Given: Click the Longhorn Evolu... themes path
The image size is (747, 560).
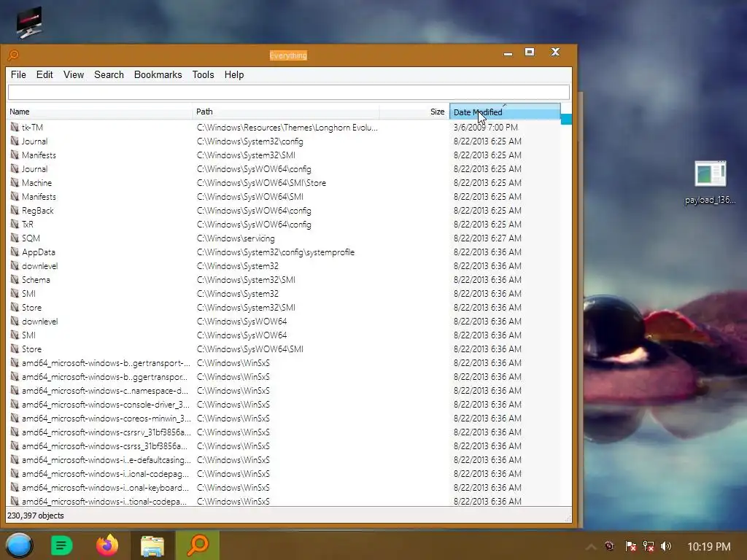Looking at the screenshot, I should click(x=287, y=127).
